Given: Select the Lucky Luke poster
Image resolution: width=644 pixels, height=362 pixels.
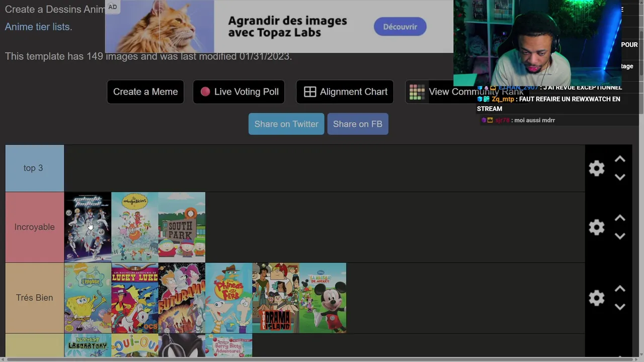Looking at the screenshot, I should pos(135,298).
